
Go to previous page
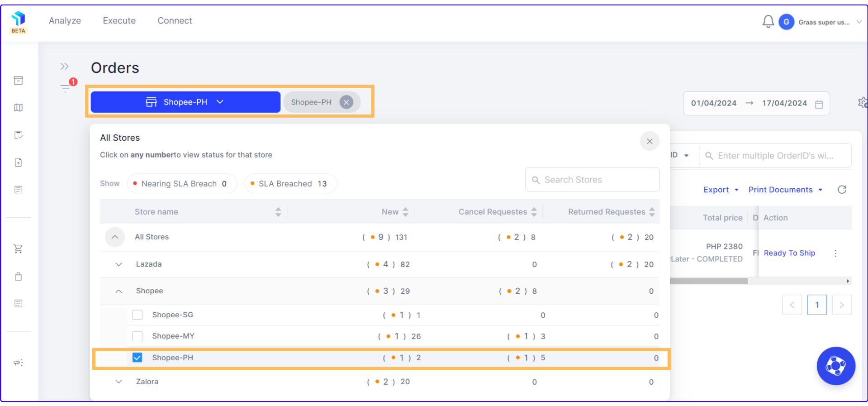point(792,305)
